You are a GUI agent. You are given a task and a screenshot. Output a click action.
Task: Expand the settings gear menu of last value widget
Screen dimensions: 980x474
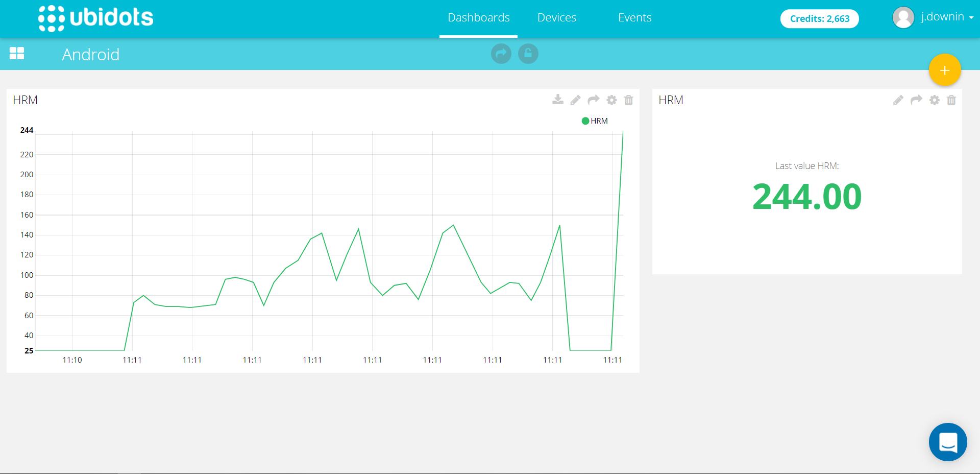pos(935,100)
